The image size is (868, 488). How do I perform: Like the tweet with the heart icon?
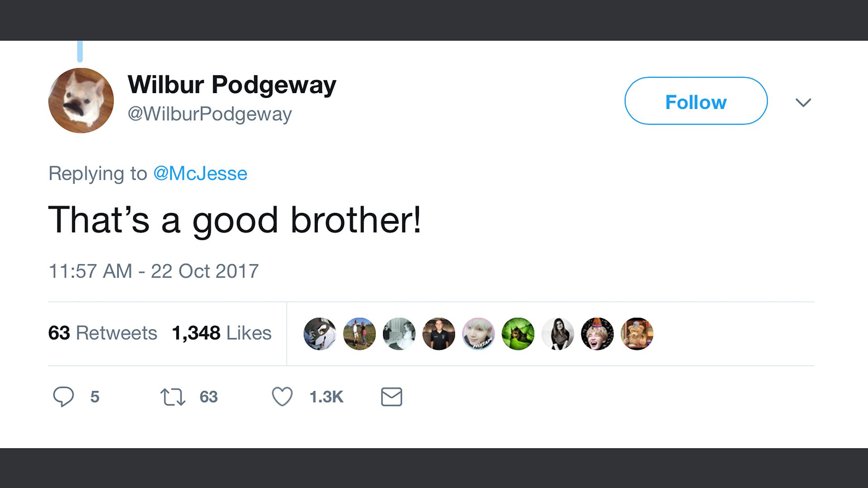click(x=282, y=397)
